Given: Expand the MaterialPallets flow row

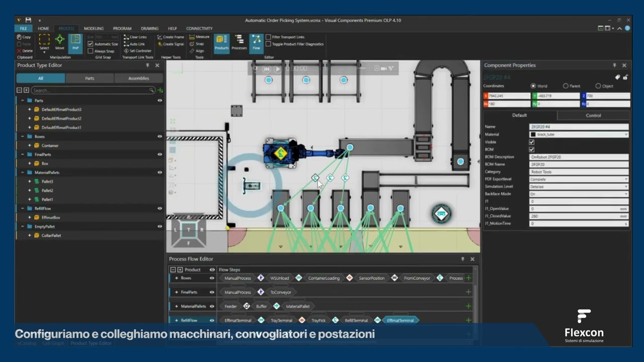Looking at the screenshot, I should coord(176,306).
